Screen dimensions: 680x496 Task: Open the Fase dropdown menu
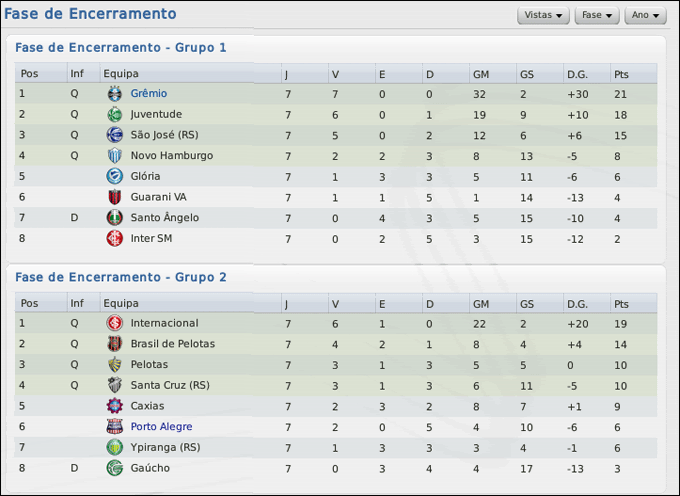click(597, 16)
